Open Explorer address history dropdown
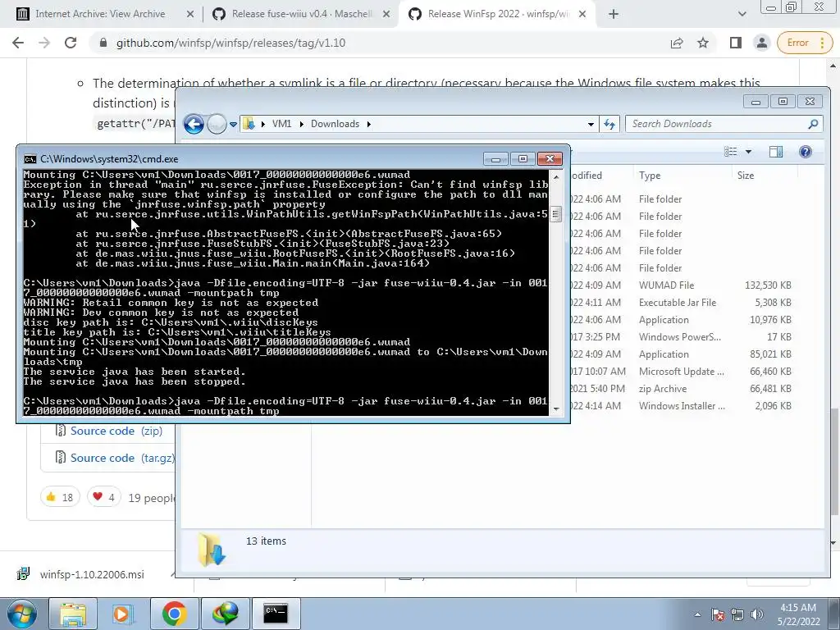 click(591, 125)
